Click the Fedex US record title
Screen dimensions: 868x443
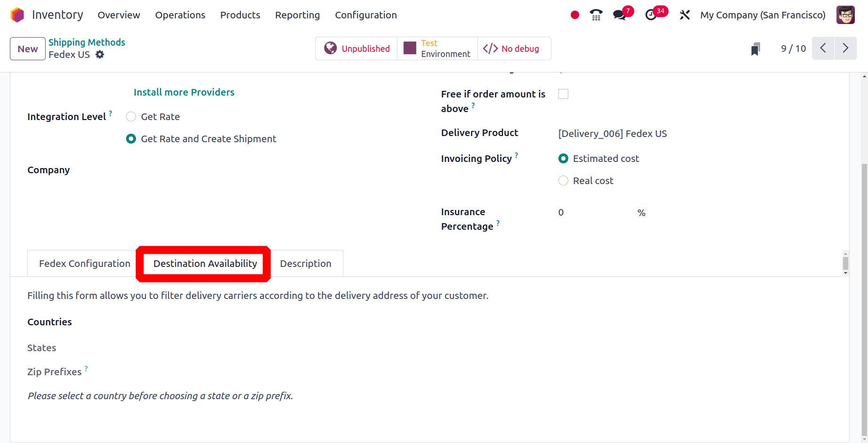tap(69, 55)
